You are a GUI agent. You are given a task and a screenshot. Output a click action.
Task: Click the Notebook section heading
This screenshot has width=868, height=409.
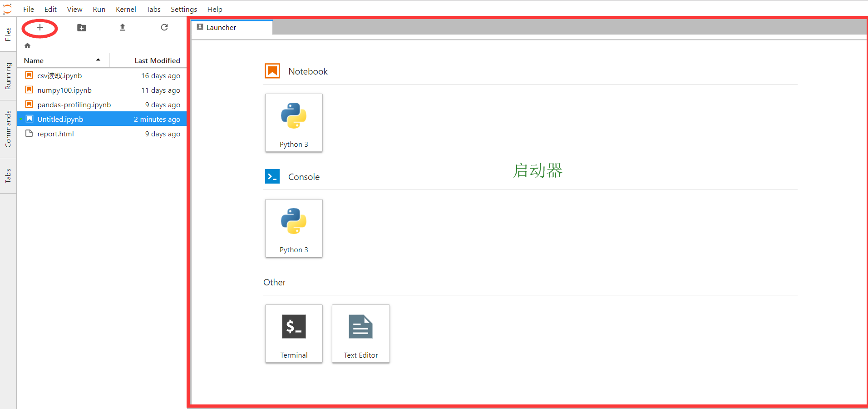coord(308,71)
